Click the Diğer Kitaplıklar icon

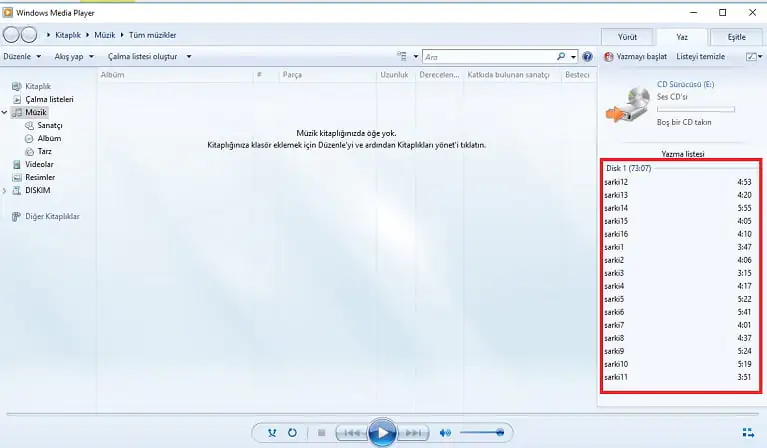point(17,216)
